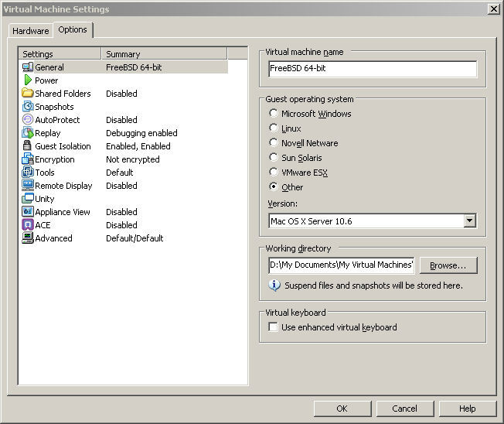Close the Virtual Machine Settings dialog
The image size is (504, 424).
click(x=493, y=9)
